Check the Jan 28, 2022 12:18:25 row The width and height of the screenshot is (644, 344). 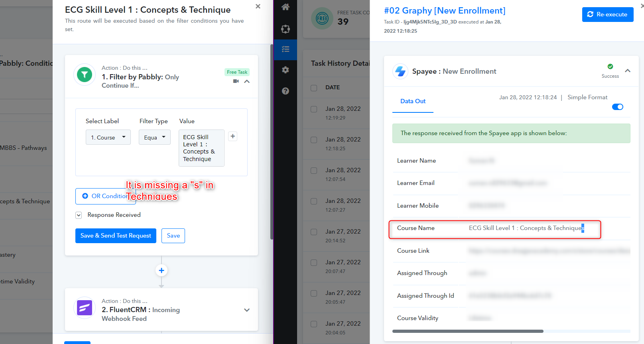tap(314, 140)
